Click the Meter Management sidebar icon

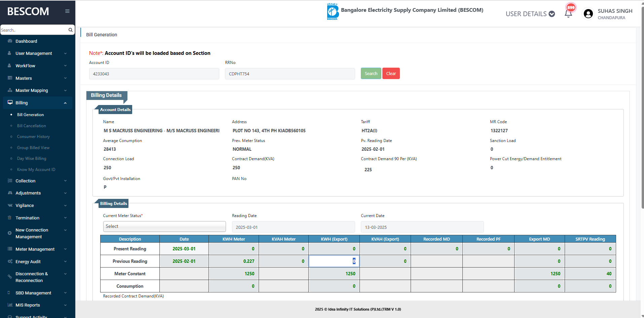pos(10,249)
